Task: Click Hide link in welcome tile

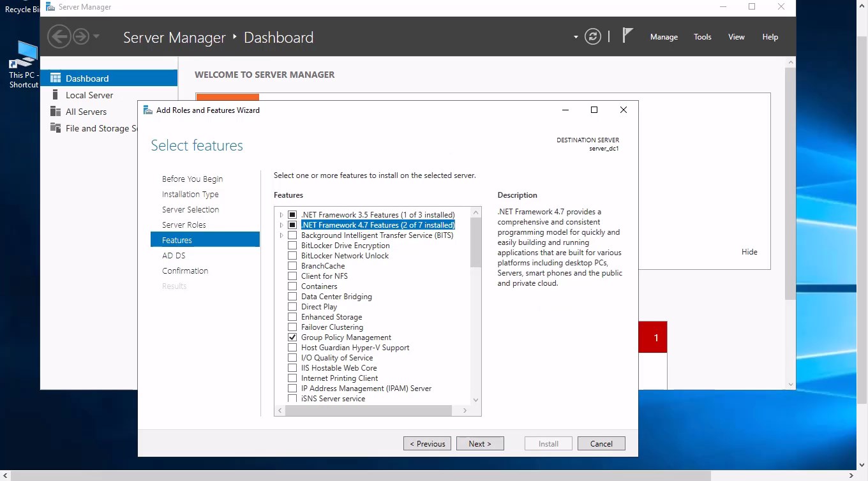Action: pos(749,252)
